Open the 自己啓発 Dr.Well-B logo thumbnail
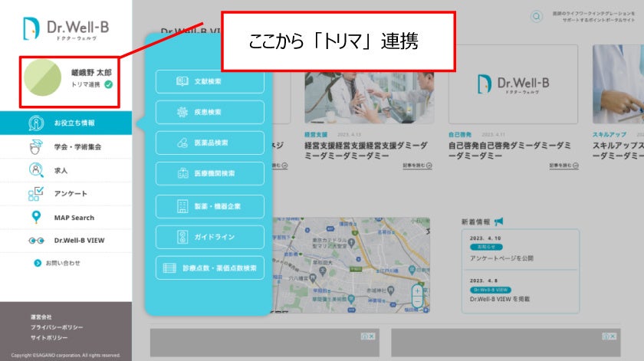 click(x=513, y=84)
